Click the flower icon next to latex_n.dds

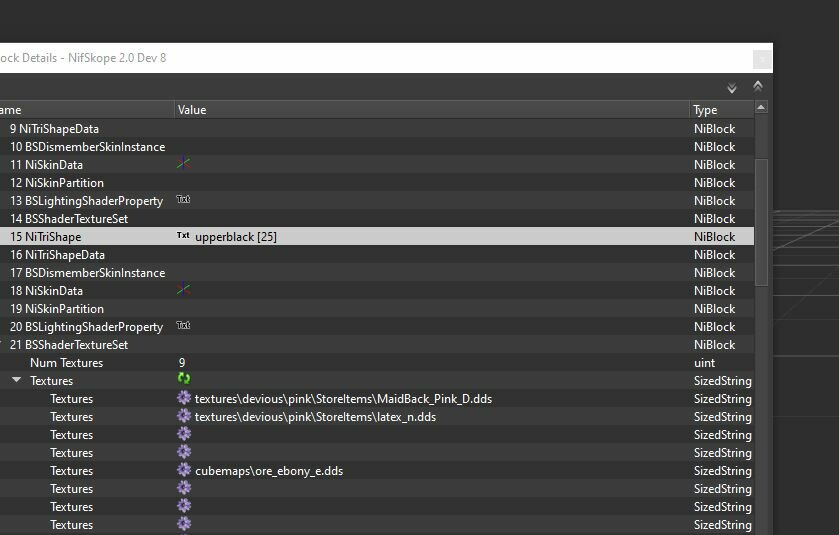point(184,416)
